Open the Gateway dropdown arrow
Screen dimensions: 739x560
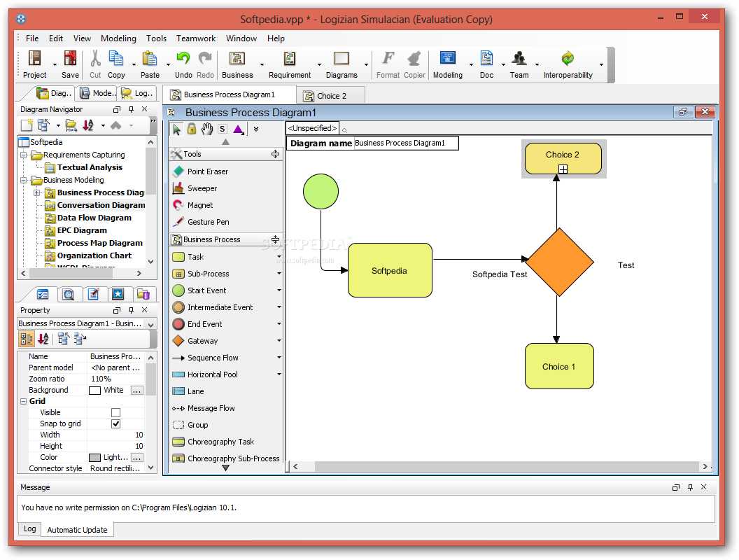tap(279, 342)
